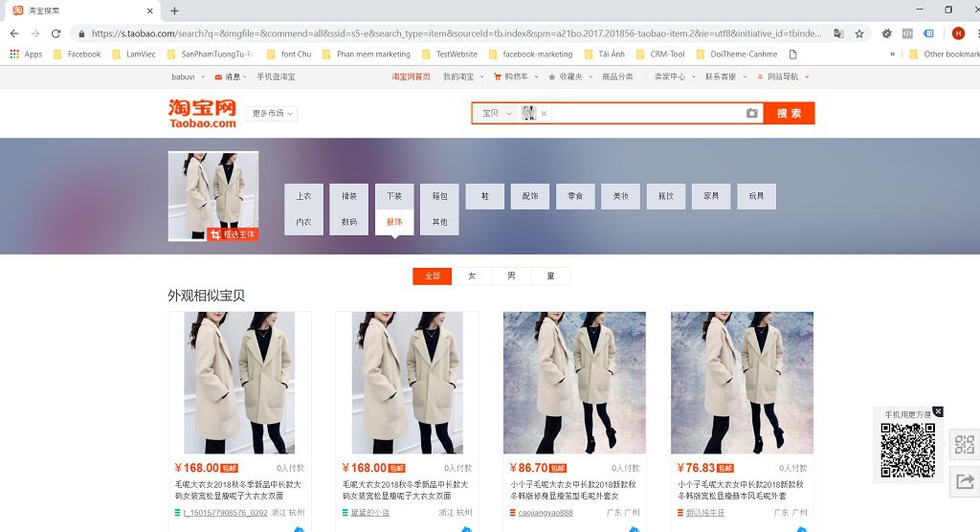Open the 收藏夹 favorites menu
The height and width of the screenshot is (532, 980).
coord(570,77)
